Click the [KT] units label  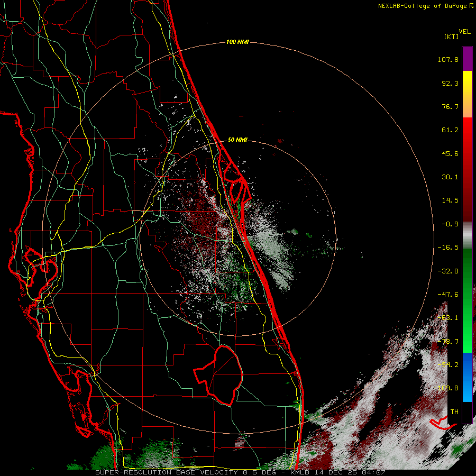click(x=451, y=36)
